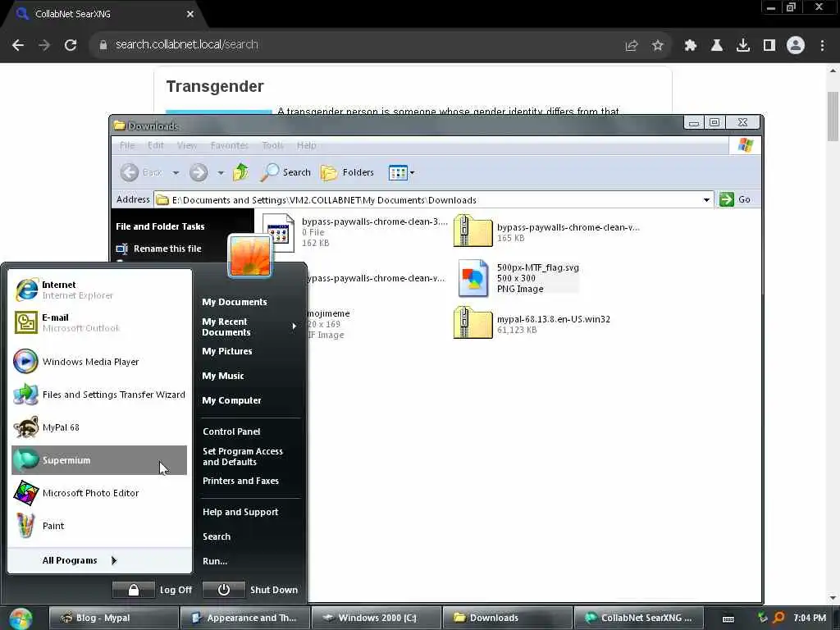Image resolution: width=840 pixels, height=630 pixels.
Task: Click the on-screen keyboard tray icon
Action: 728,619
